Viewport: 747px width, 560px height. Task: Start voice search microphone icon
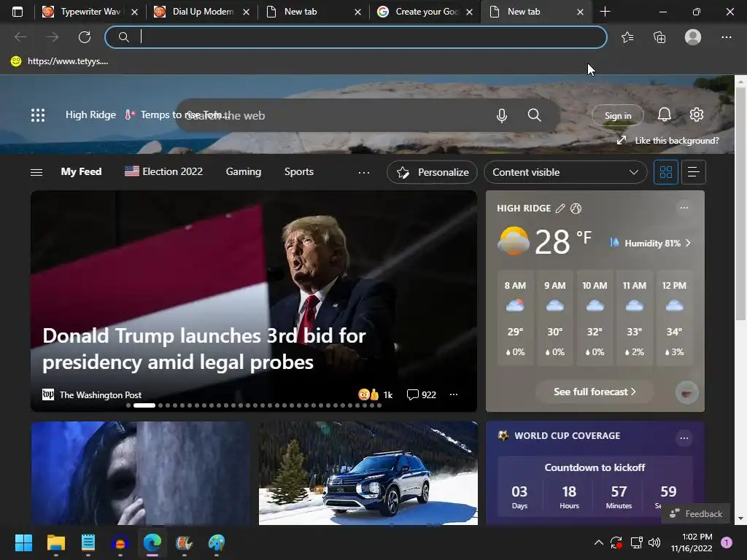pos(501,115)
